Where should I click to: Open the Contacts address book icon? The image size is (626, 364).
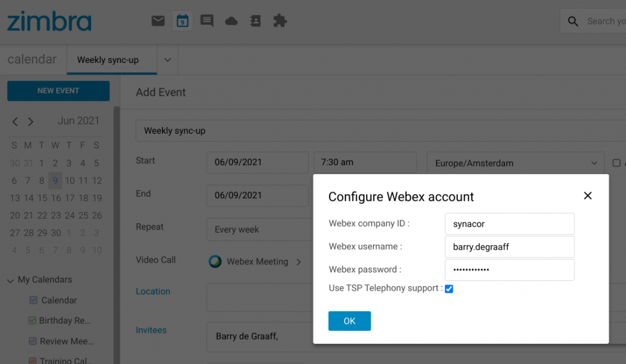[256, 20]
